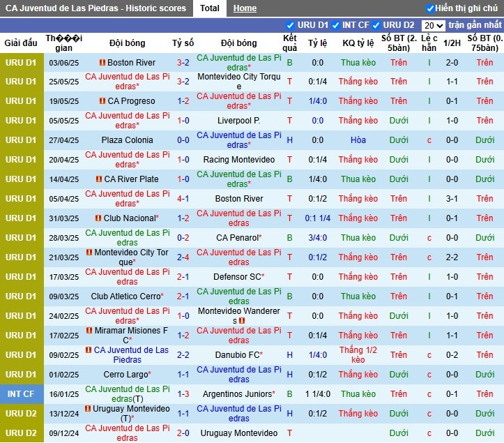This screenshot has height=443, width=504.
Task: Click the 2-2 half-time score
Action: click(452, 257)
